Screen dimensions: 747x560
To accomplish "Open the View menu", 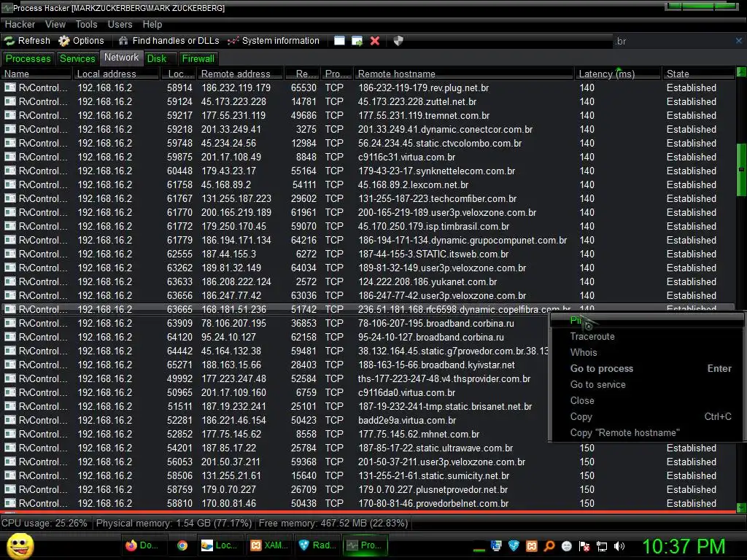I will pyautogui.click(x=55, y=24).
